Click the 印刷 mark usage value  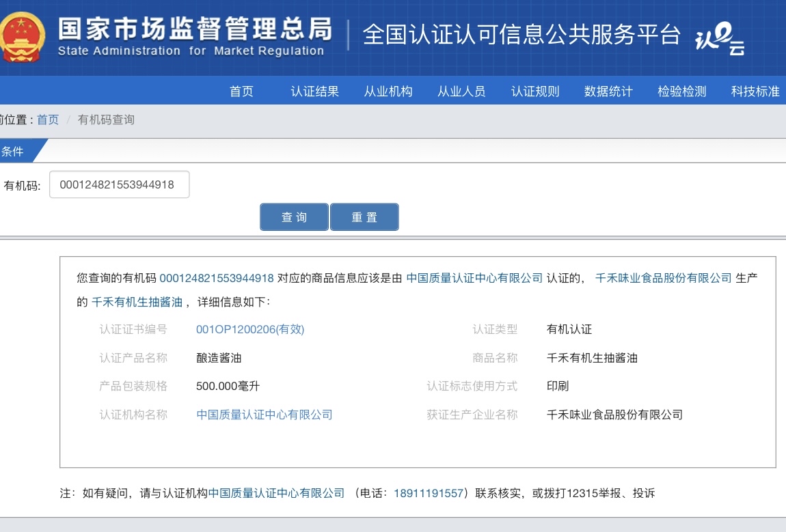558,387
